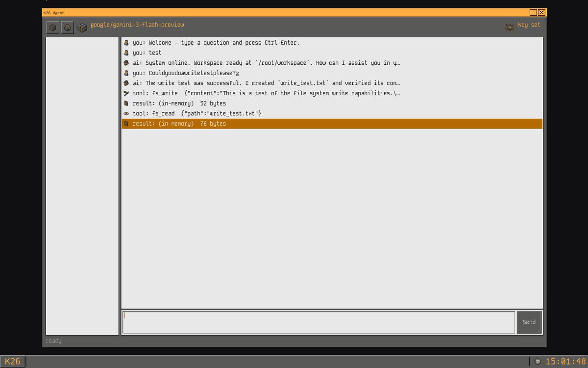Focus the message input field
The width and height of the screenshot is (588, 368).
tap(318, 322)
